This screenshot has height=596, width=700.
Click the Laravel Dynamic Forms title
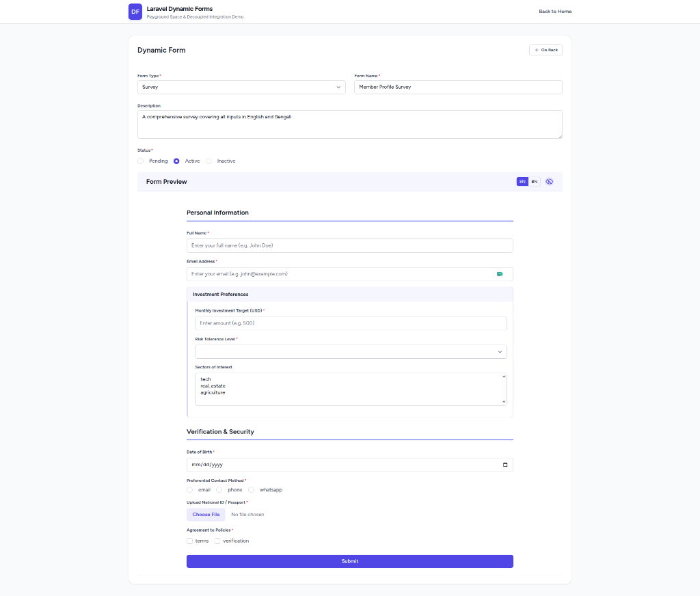pos(180,9)
